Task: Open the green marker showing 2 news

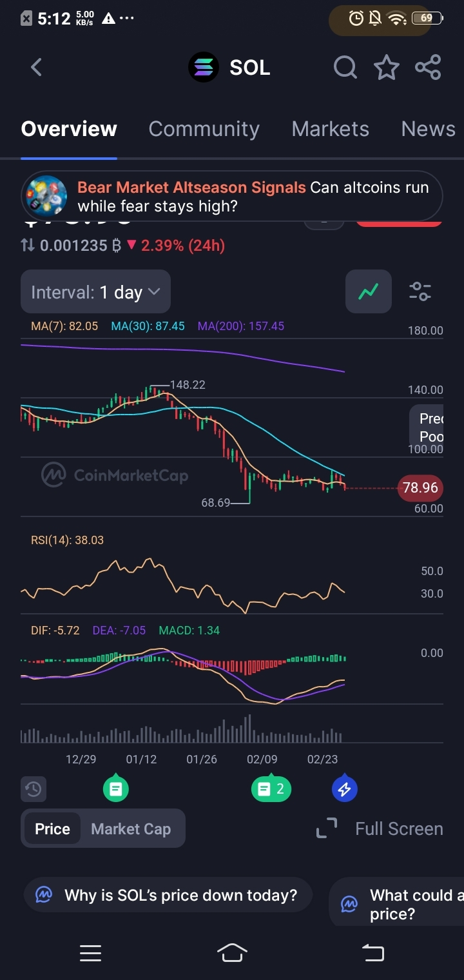Action: [271, 788]
